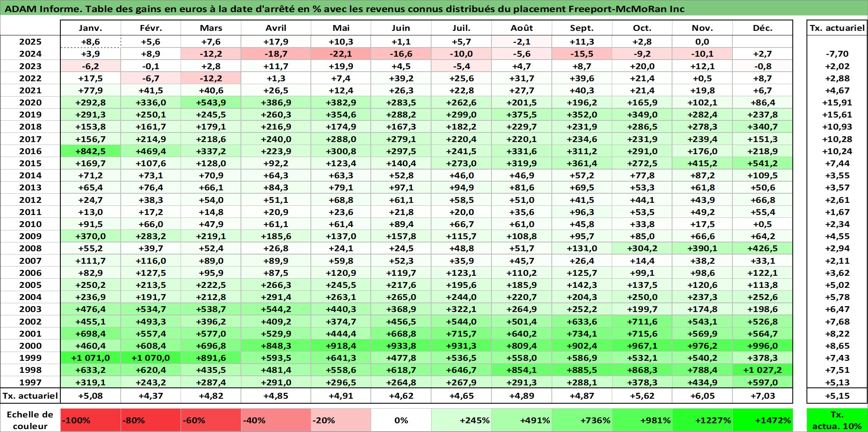Select the 0% white swatch
Image resolution: width=868 pixels, height=432 pixels.
[401, 420]
